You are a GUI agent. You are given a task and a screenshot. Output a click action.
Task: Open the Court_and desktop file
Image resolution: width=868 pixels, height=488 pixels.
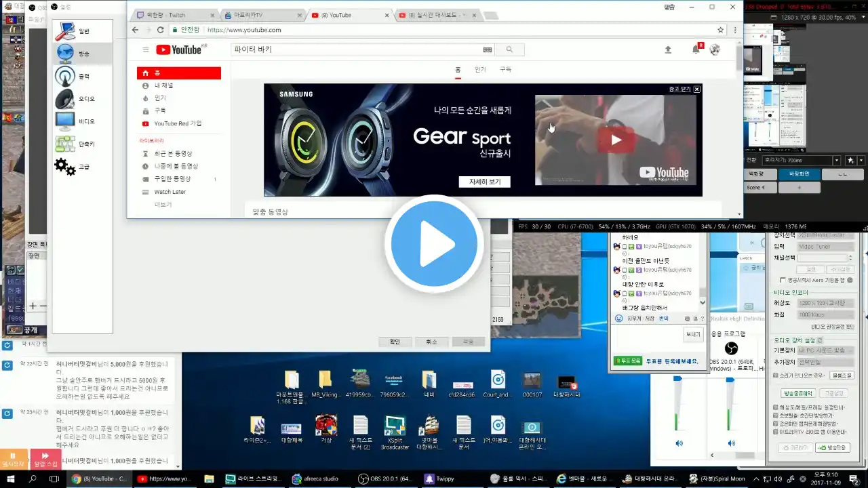point(498,384)
